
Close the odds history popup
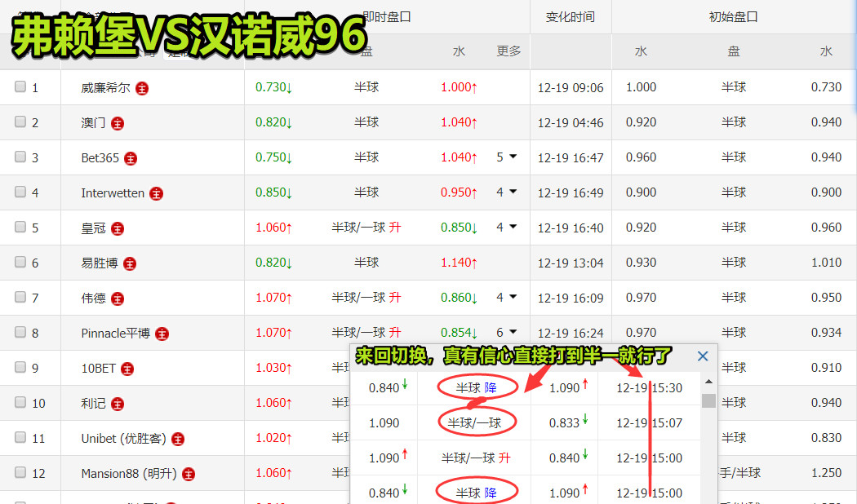[702, 356]
